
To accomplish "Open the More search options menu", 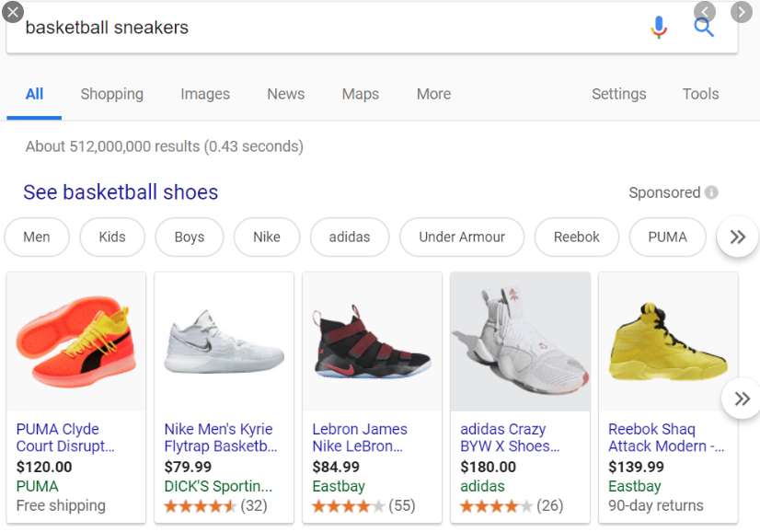I will 433,94.
